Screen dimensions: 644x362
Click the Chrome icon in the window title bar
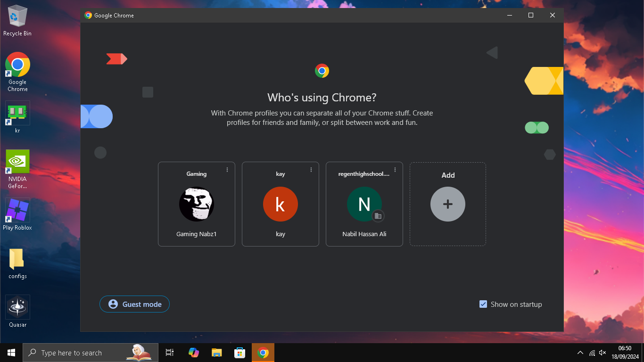tap(88, 15)
